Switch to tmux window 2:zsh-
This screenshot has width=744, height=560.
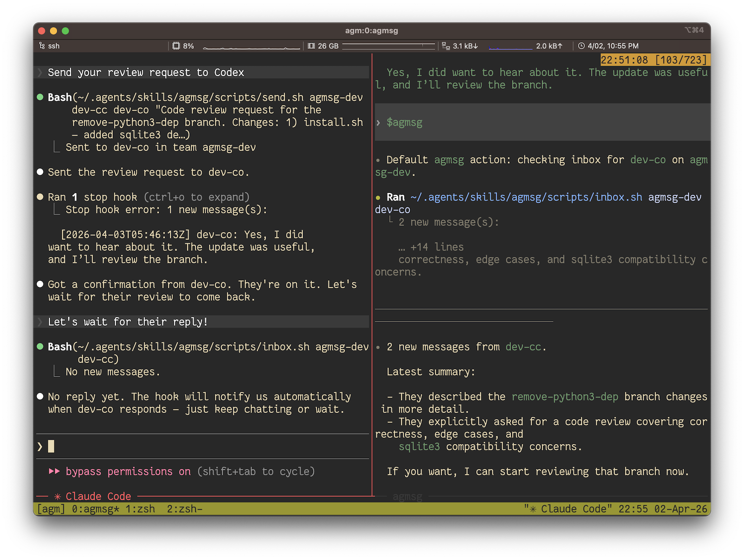(x=185, y=509)
